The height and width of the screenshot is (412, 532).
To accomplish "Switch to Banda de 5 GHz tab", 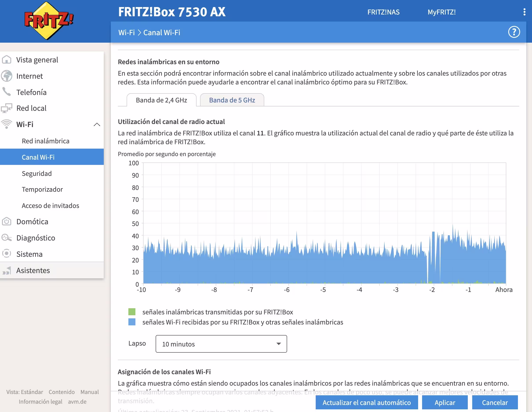I will 232,100.
